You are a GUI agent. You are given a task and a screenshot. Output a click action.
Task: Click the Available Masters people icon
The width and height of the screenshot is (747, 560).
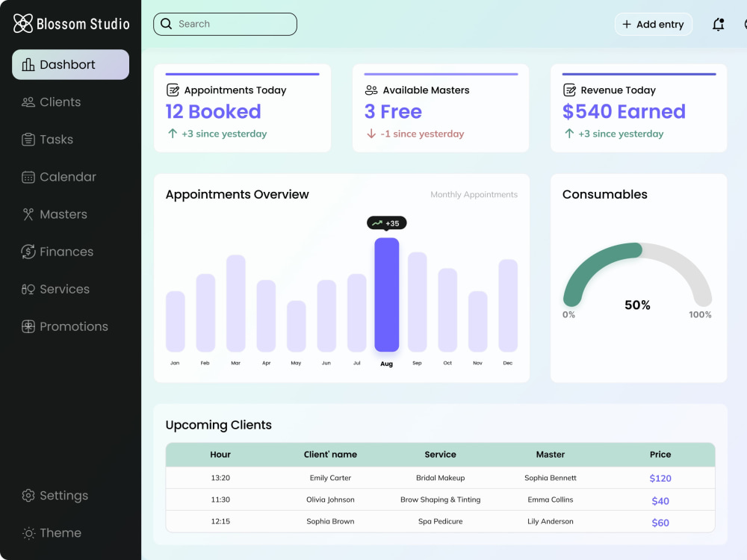371,90
